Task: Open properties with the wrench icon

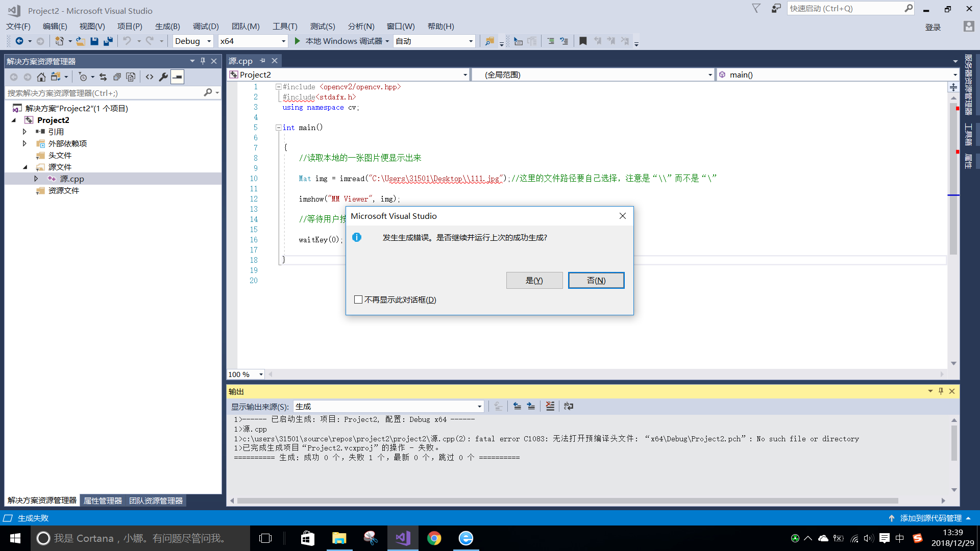Action: (x=163, y=77)
